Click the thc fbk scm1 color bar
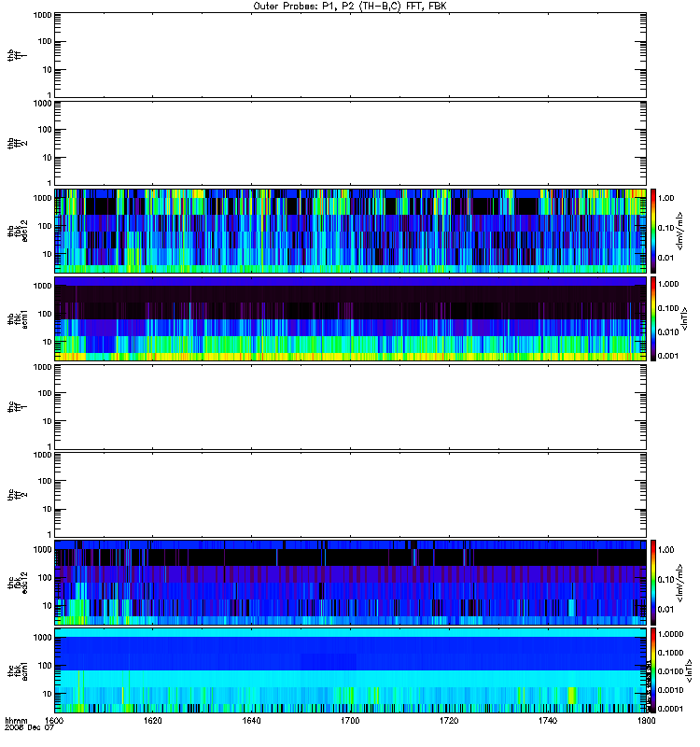The image size is (700, 747). 653,670
